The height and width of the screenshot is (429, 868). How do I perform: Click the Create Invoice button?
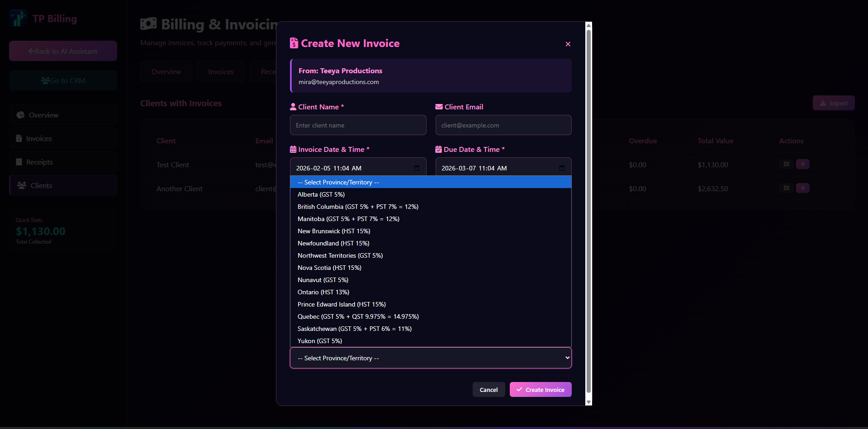[540, 389]
